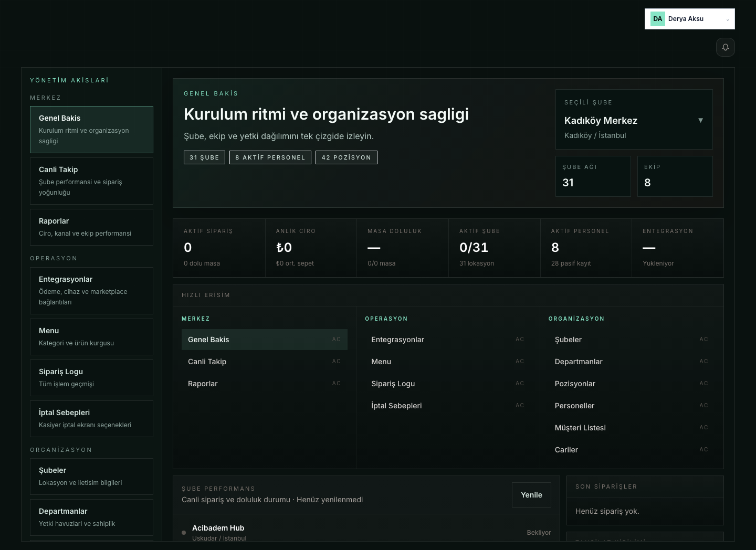The width and height of the screenshot is (756, 550).
Task: Open Menu in quick access list
Action: pyautogui.click(x=448, y=362)
